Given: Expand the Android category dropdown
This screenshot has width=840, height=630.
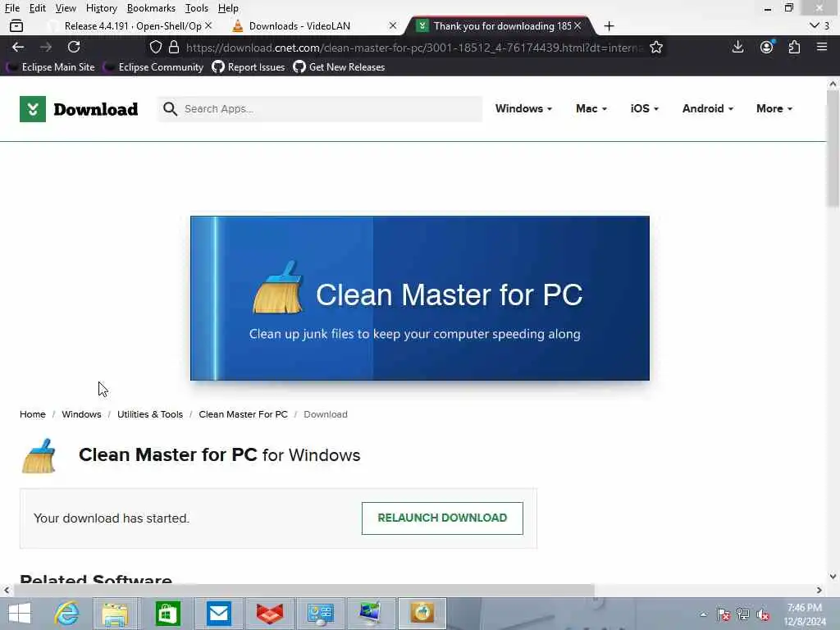Looking at the screenshot, I should tap(708, 109).
